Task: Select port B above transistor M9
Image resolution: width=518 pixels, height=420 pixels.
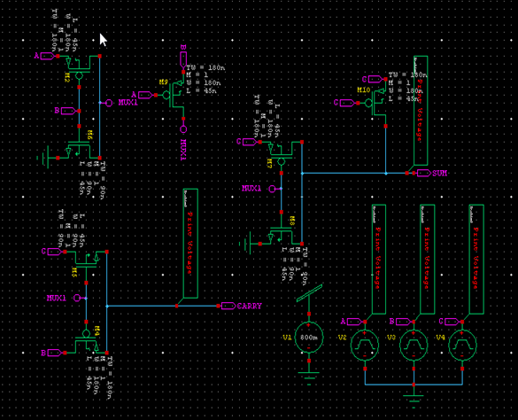Action: click(183, 59)
